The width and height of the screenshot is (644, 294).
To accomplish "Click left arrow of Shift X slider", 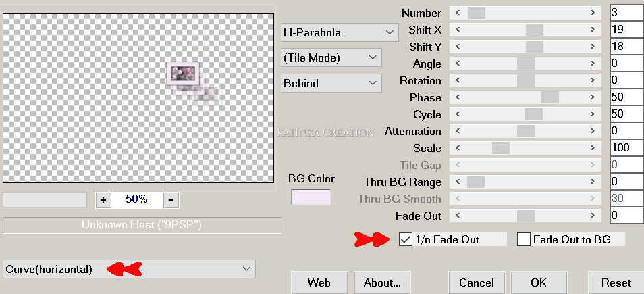I will pyautogui.click(x=459, y=30).
